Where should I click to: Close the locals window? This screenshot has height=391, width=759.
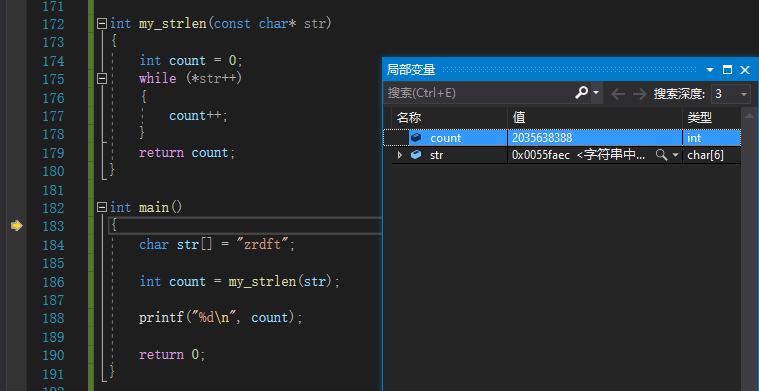click(x=745, y=70)
